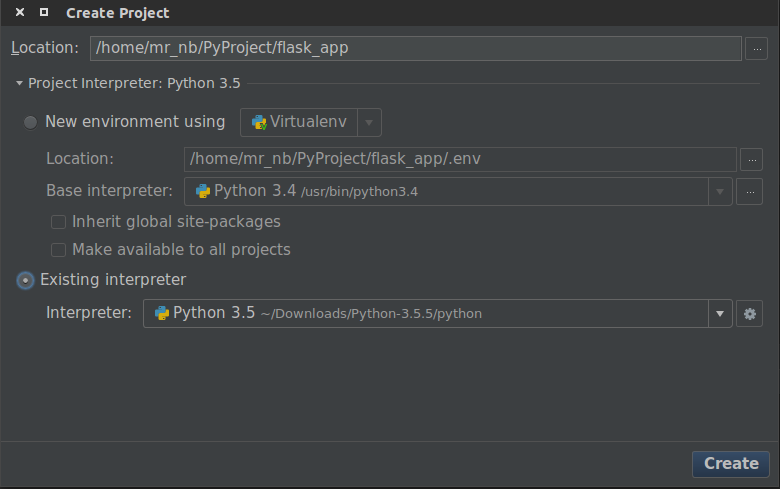This screenshot has height=489, width=780.
Task: Select New environment using option
Action: 31,122
